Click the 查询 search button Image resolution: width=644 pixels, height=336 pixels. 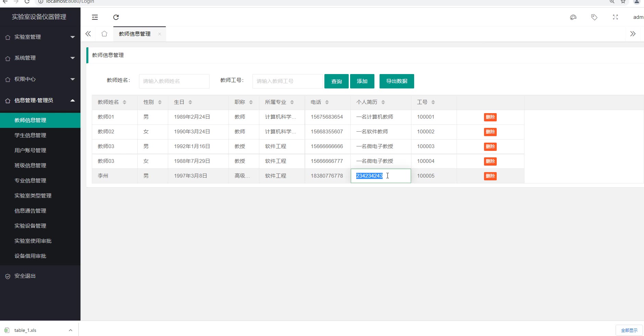pos(336,81)
